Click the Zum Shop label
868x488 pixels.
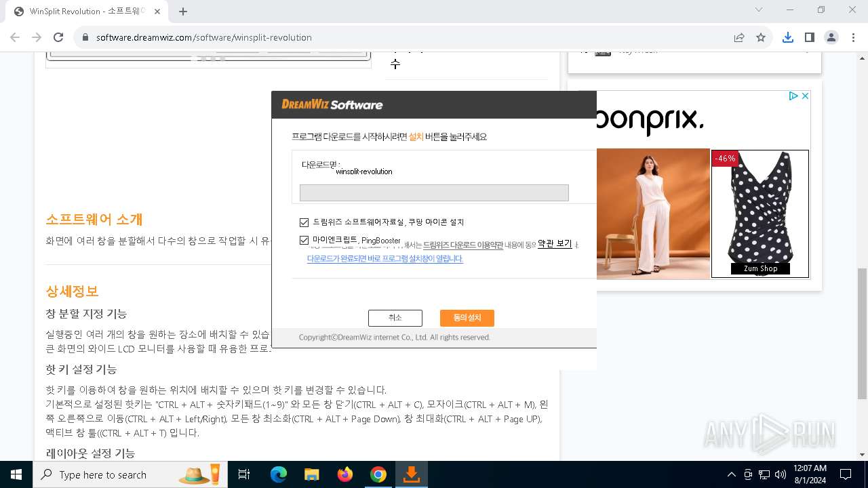point(760,268)
